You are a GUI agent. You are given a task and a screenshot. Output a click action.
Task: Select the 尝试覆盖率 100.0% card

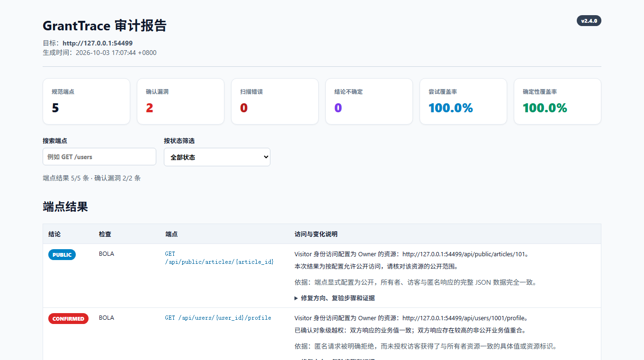click(x=463, y=101)
